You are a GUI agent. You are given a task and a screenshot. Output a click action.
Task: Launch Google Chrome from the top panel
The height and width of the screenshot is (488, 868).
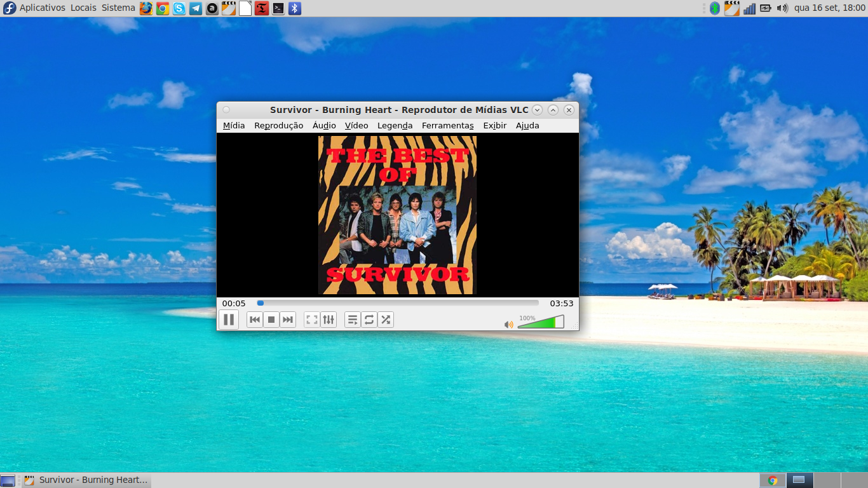pos(163,8)
